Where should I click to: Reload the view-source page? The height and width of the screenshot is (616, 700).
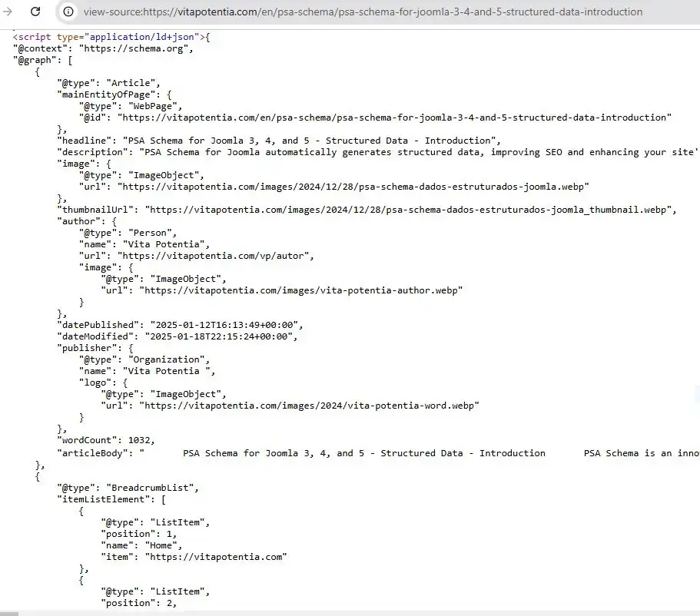(x=35, y=12)
